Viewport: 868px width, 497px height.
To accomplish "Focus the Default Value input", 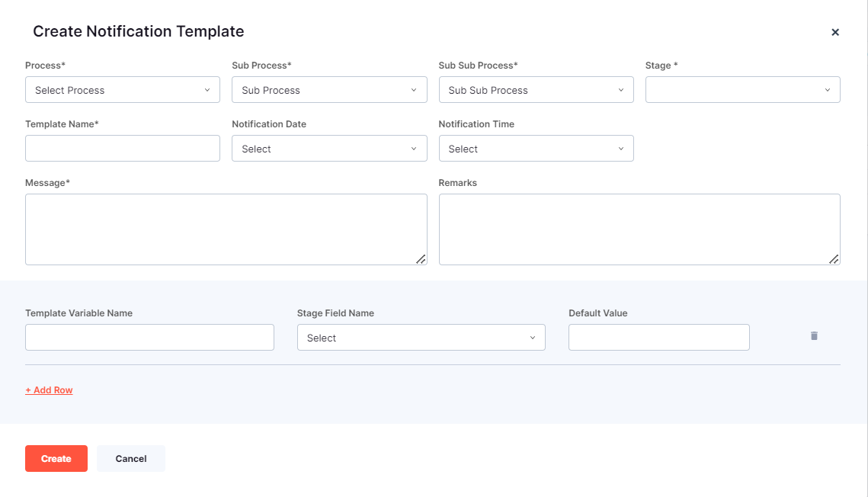I will pos(658,336).
